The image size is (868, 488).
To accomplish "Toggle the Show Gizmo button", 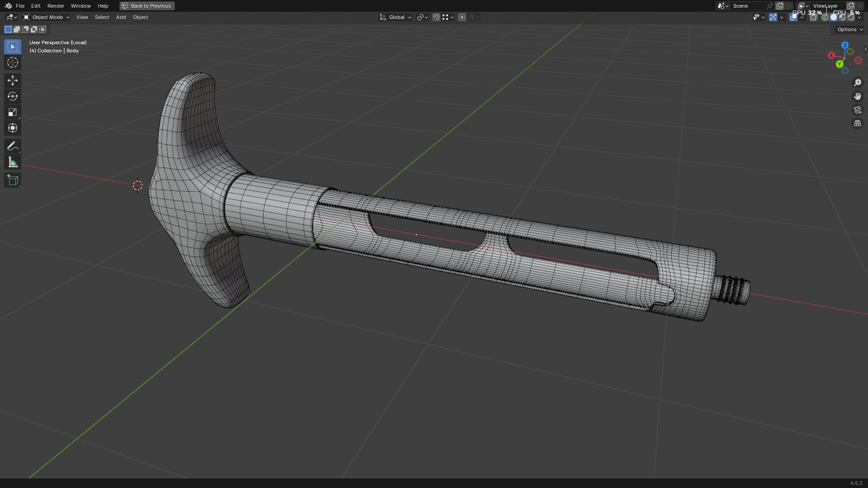I will pyautogui.click(x=773, y=17).
